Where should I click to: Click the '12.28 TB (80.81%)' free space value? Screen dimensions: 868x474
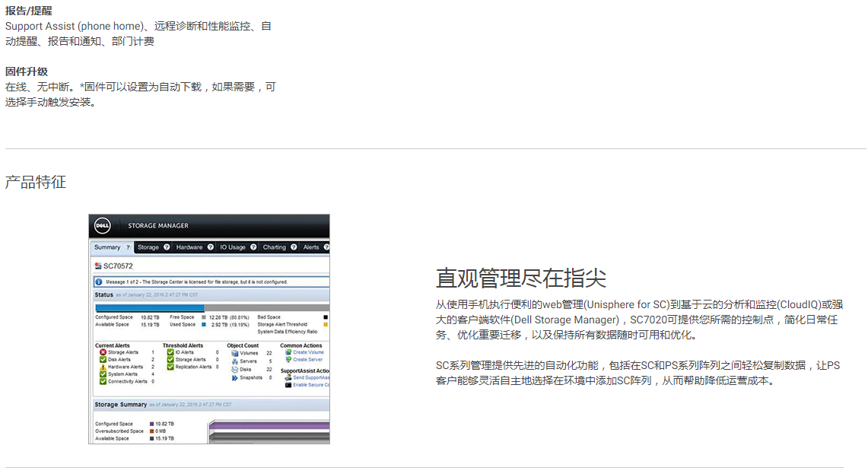click(x=229, y=317)
